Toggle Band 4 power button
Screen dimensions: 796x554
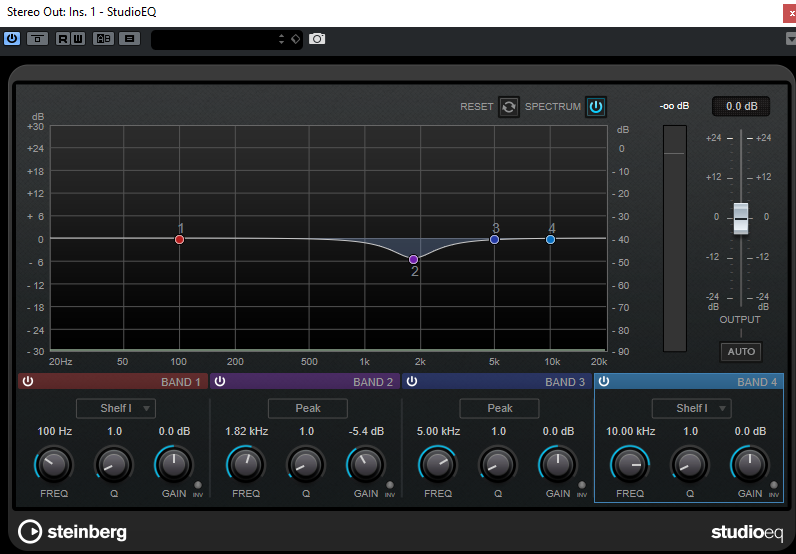(x=604, y=381)
